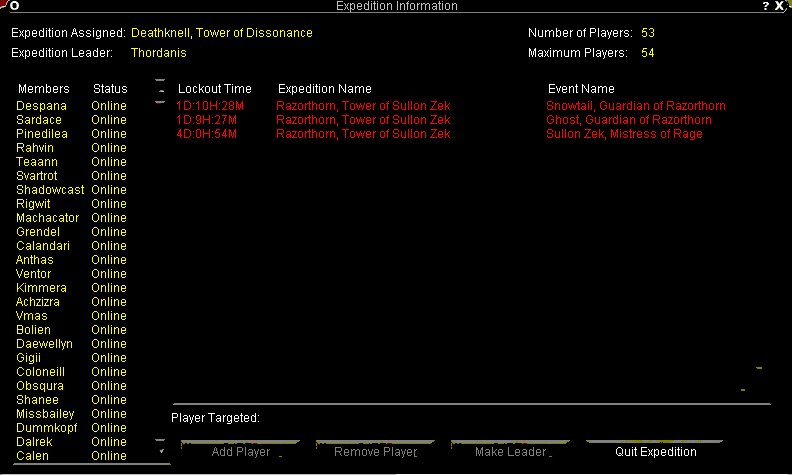This screenshot has width=792, height=475.
Task: Click Online status next to Calen
Action: click(x=109, y=455)
